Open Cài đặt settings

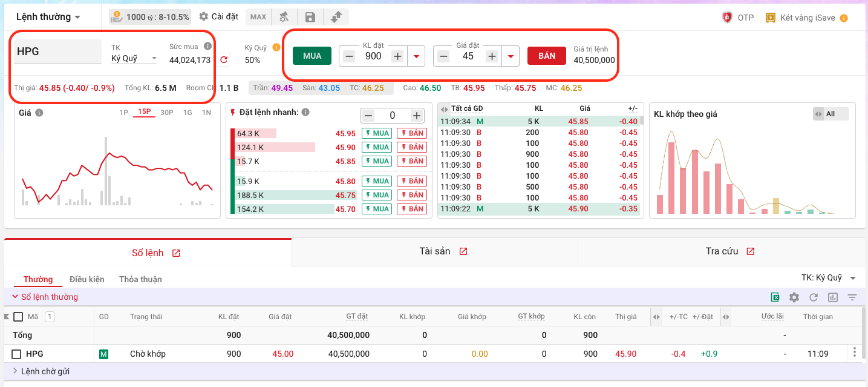tap(218, 16)
